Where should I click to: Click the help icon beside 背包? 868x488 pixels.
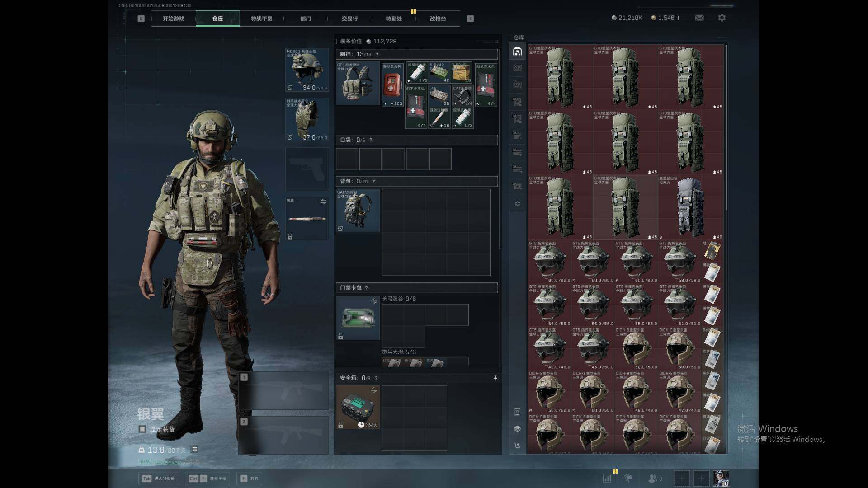click(373, 181)
